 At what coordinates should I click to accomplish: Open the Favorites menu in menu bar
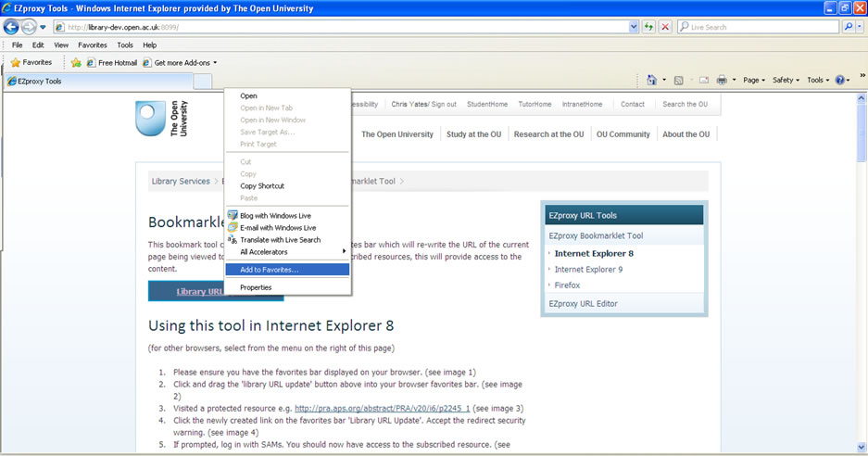[93, 44]
